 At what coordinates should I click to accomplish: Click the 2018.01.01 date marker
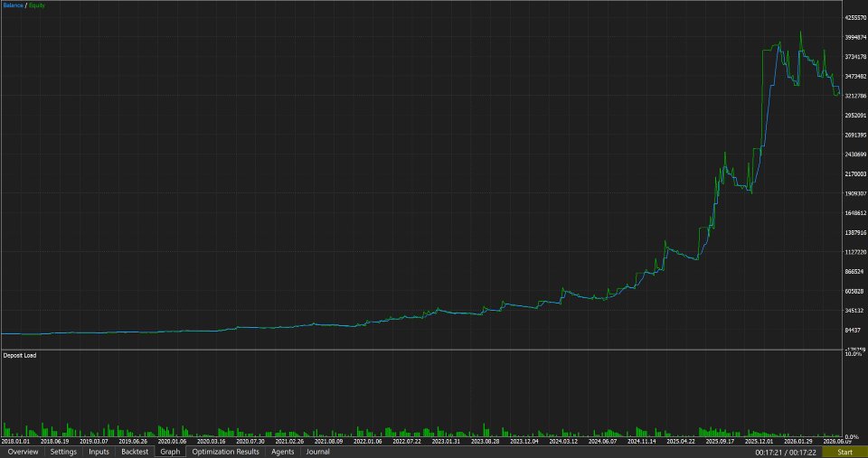[15, 442]
